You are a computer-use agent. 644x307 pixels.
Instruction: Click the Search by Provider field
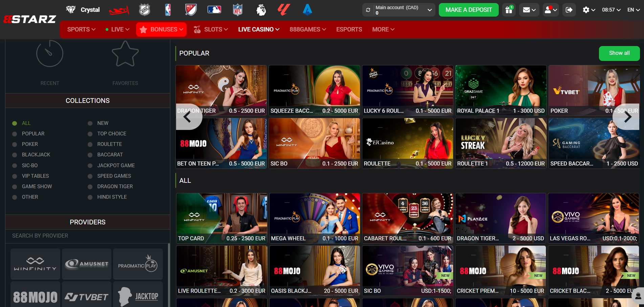(x=87, y=236)
